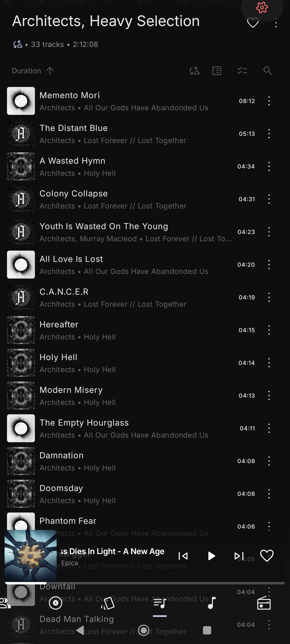The height and width of the screenshot is (644, 290).
Task: Like the current Epica song with the mini player heart
Action: click(267, 555)
